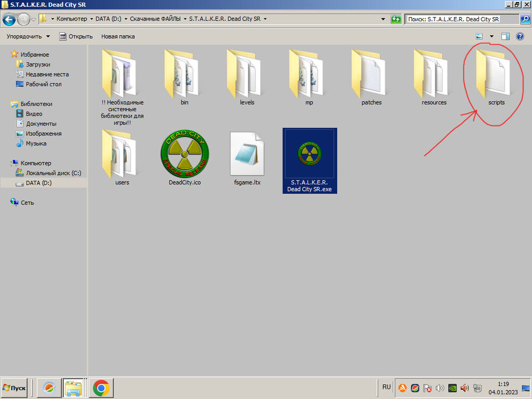The height and width of the screenshot is (399, 532).
Task: Click the DATA (D:) breadcrumb segment
Action: (108, 19)
